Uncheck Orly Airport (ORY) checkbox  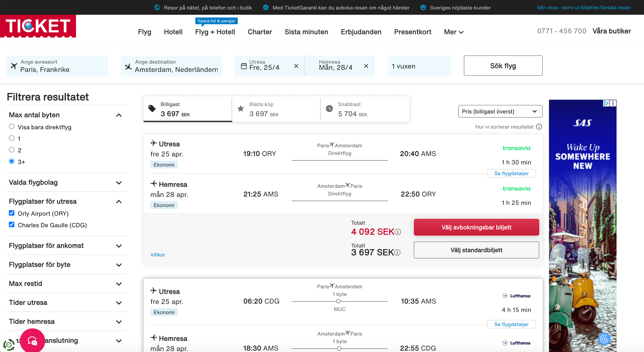tap(11, 213)
